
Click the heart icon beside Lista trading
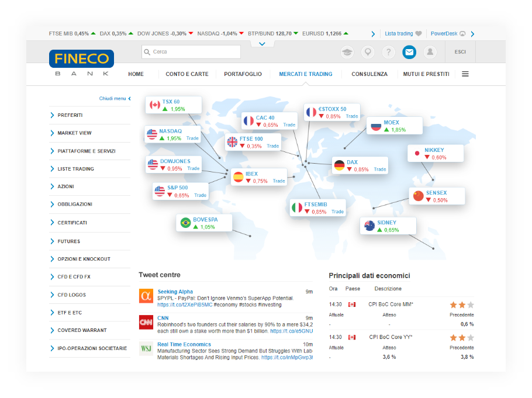pos(419,33)
